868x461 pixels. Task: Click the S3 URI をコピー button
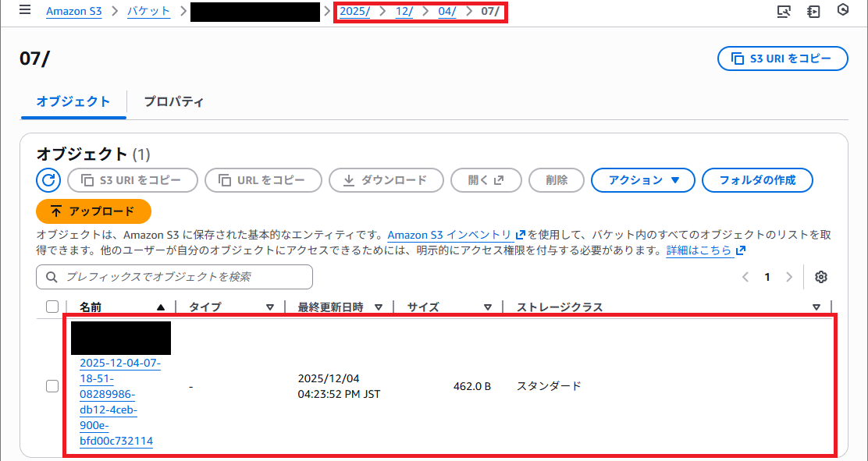click(x=782, y=58)
